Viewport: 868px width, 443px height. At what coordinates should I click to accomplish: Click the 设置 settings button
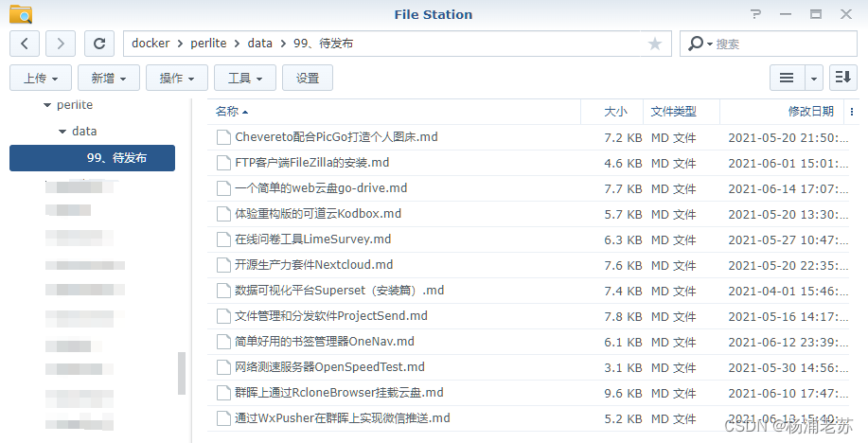tap(308, 78)
